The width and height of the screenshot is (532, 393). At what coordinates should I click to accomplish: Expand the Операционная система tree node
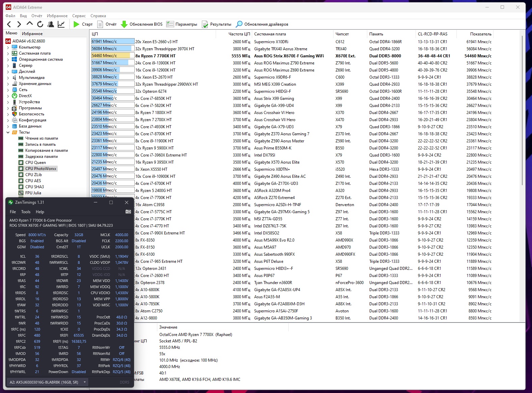tap(8, 60)
